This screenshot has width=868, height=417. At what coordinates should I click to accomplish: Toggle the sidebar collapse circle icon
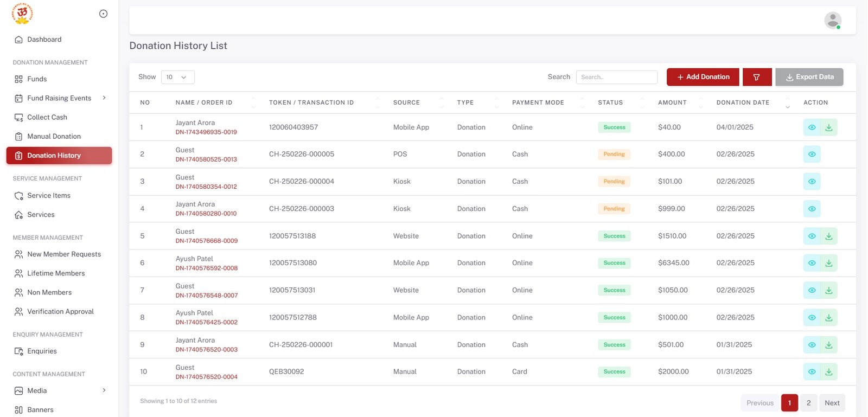(103, 14)
